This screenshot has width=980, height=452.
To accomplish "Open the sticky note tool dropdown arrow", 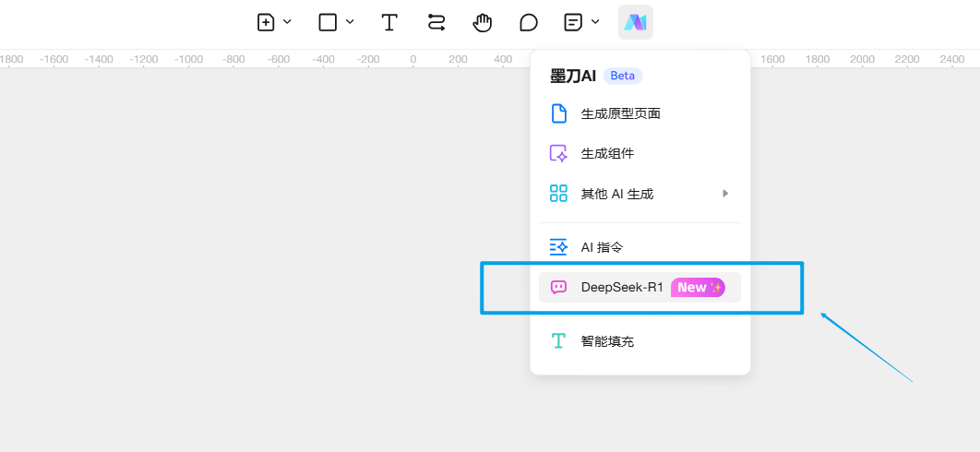I will [595, 22].
